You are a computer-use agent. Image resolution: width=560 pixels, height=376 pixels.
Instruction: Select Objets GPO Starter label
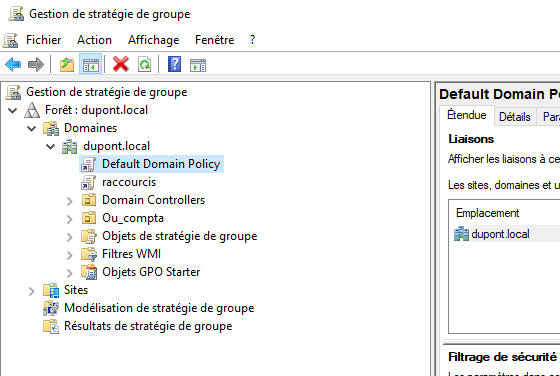151,272
